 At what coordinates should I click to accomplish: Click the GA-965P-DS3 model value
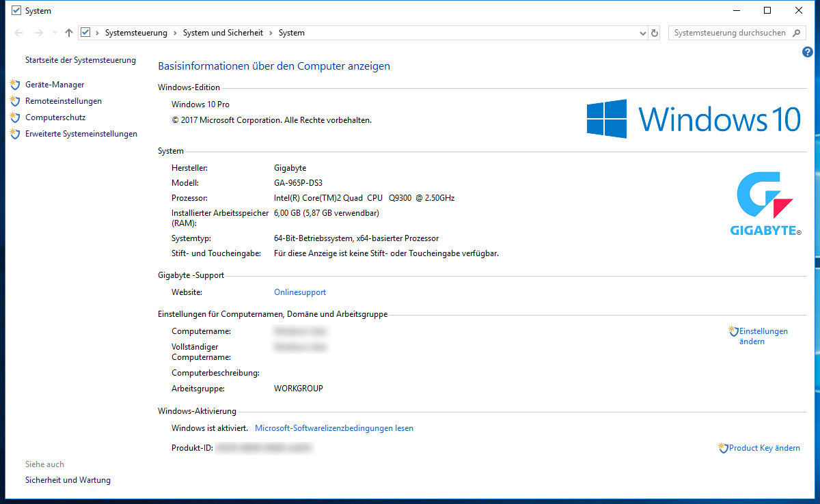pyautogui.click(x=298, y=183)
